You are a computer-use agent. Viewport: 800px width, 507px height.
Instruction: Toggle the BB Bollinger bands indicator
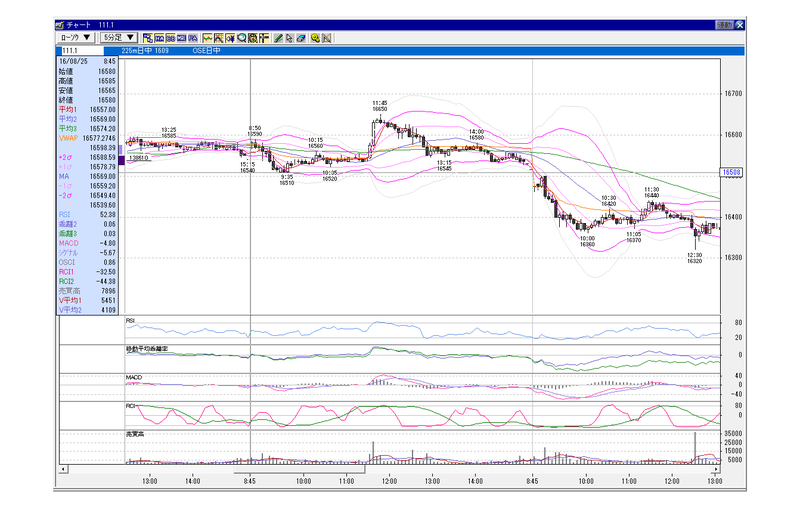(x=170, y=38)
